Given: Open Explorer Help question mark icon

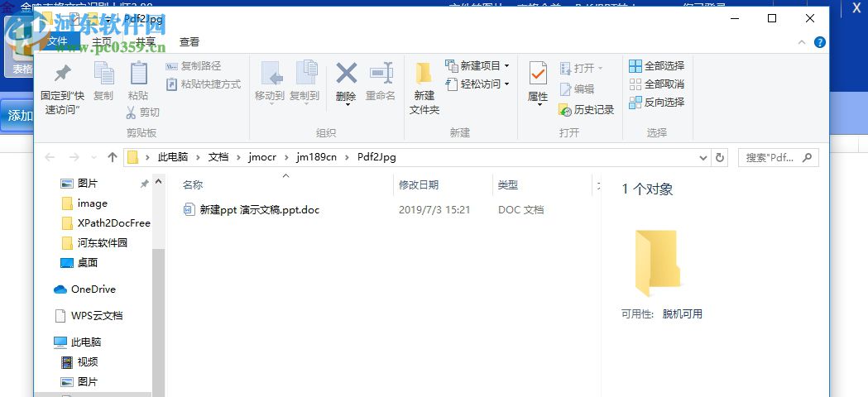Looking at the screenshot, I should pyautogui.click(x=820, y=42).
